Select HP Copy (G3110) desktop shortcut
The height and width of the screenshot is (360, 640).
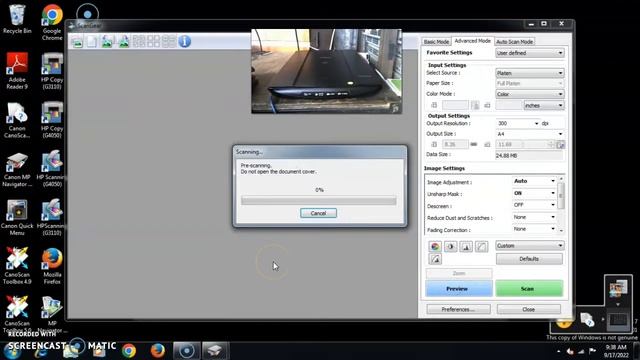click(52, 71)
